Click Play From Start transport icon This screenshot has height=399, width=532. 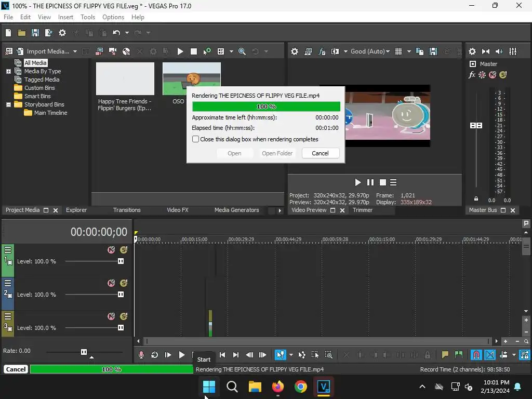[168, 355]
